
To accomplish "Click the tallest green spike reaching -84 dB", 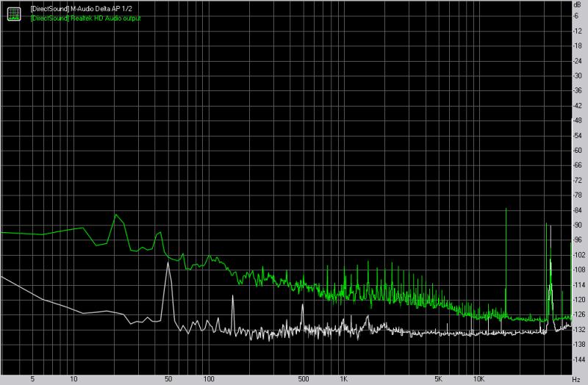I will (506, 210).
